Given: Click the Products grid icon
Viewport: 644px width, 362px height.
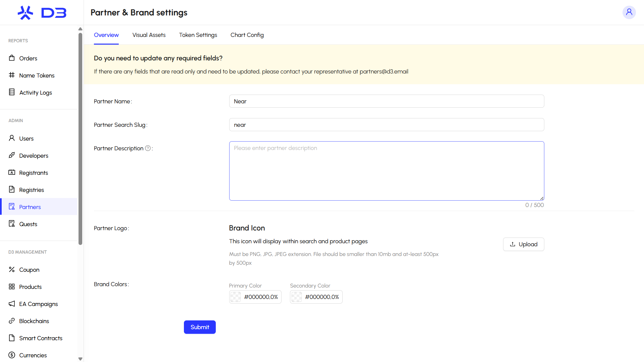Looking at the screenshot, I should point(12,287).
